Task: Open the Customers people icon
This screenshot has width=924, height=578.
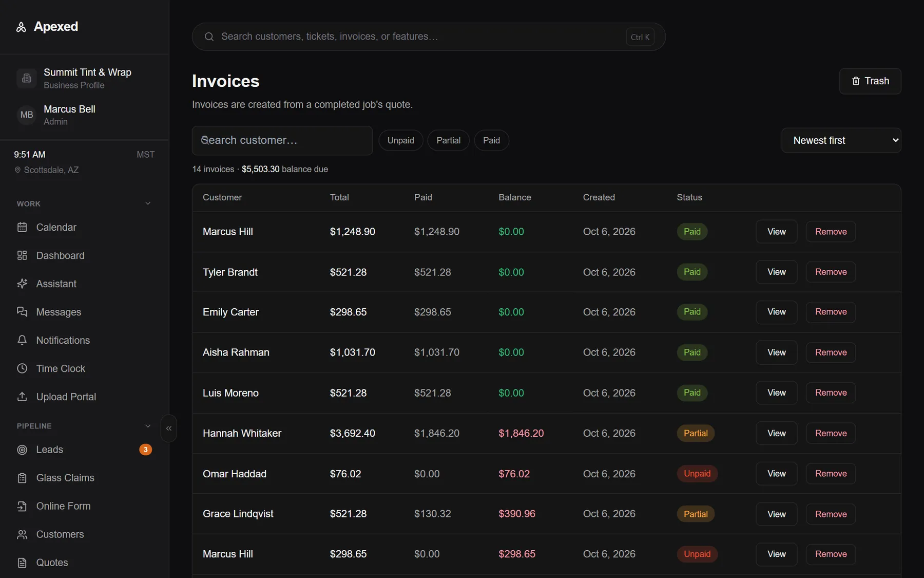Action: point(22,534)
